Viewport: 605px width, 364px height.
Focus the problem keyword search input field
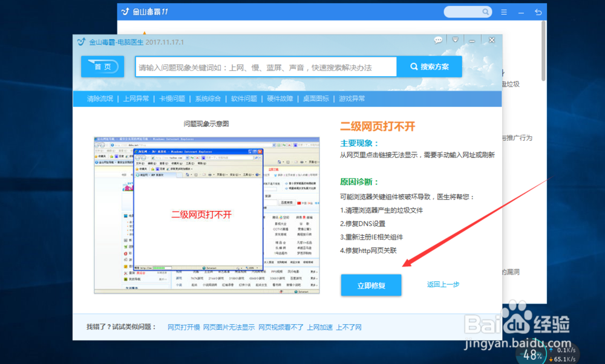266,67
